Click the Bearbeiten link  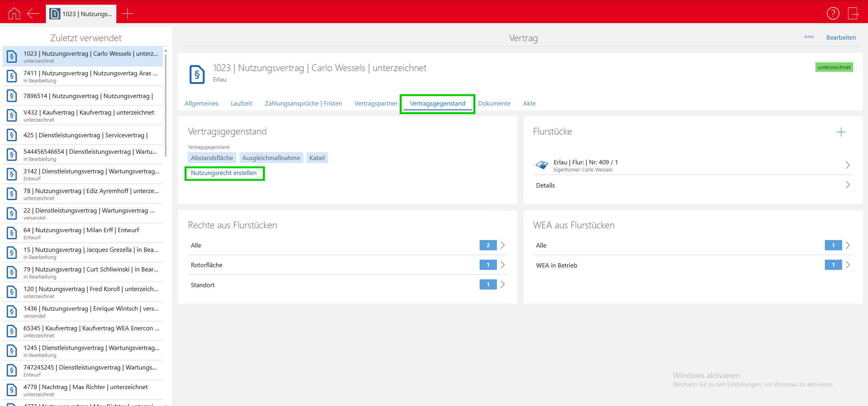pyautogui.click(x=841, y=38)
